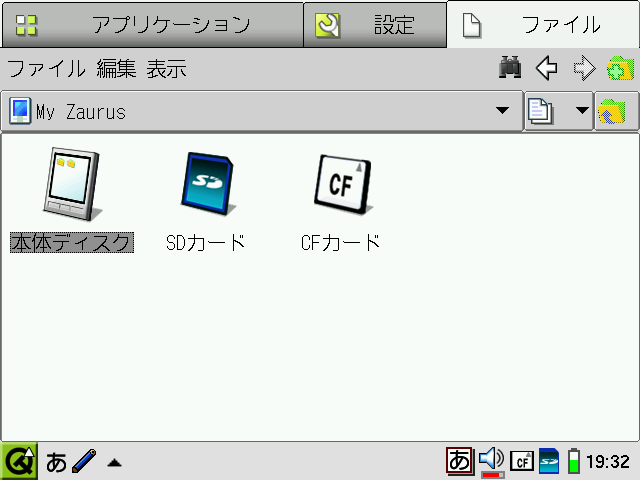Expand the input method selector triangle
This screenshot has width=640, height=480.
(x=114, y=462)
